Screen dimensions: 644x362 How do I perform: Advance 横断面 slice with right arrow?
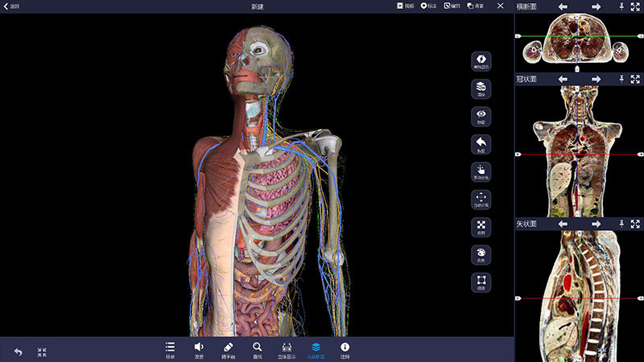click(596, 6)
